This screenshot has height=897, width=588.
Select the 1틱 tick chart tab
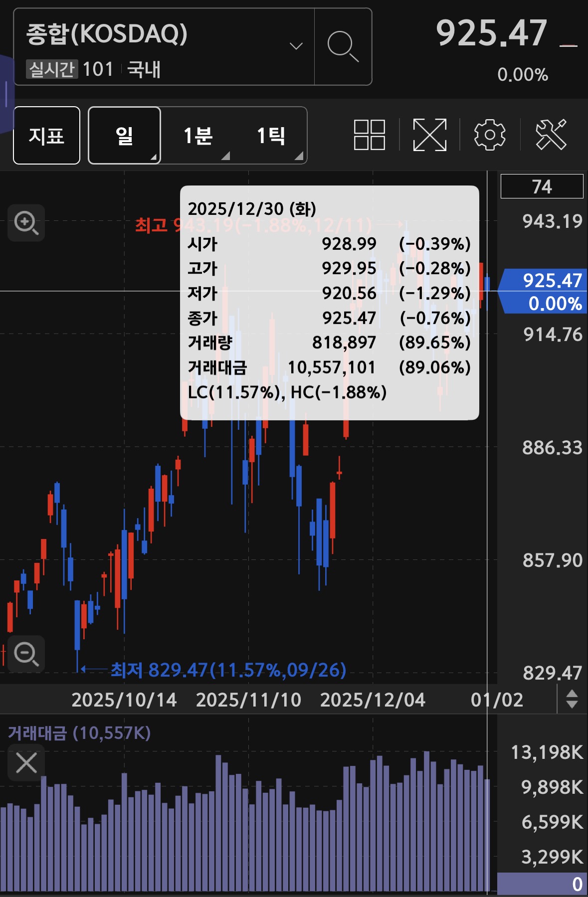coord(271,135)
